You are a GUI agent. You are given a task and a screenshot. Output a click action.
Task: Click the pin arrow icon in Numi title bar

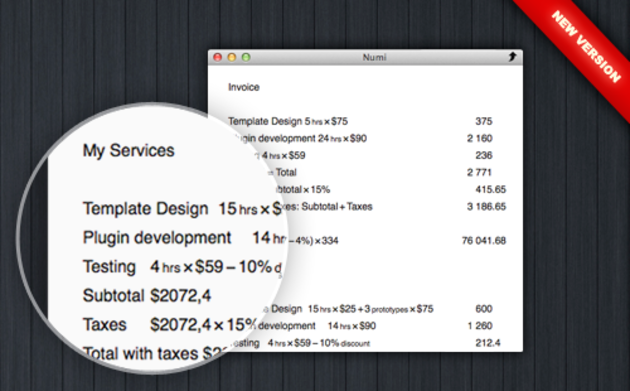pyautogui.click(x=512, y=57)
